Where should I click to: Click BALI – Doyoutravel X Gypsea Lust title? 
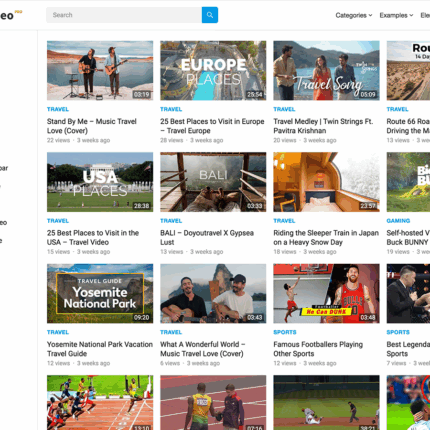(x=207, y=237)
